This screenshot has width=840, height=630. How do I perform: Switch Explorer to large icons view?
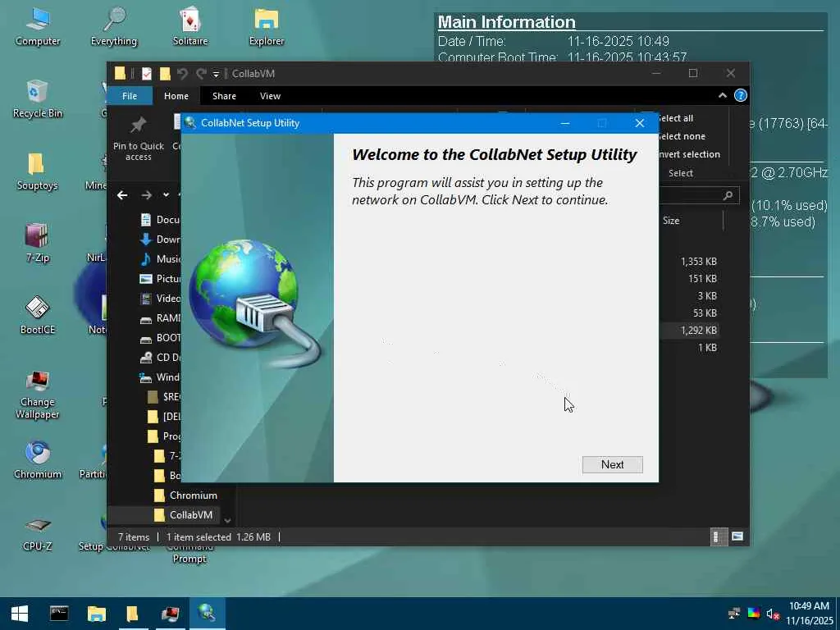point(737,536)
